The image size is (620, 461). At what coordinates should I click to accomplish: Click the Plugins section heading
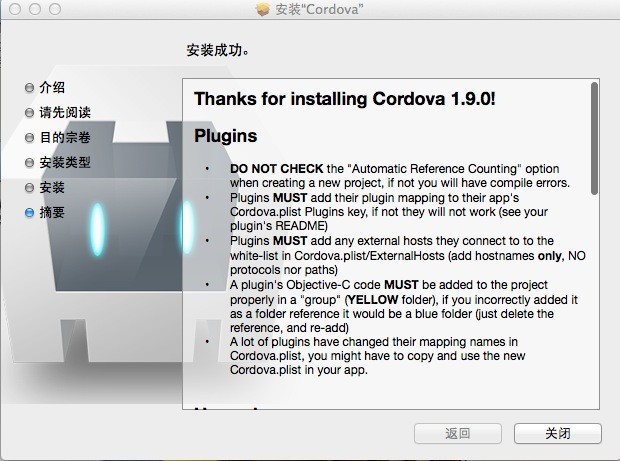pos(225,136)
